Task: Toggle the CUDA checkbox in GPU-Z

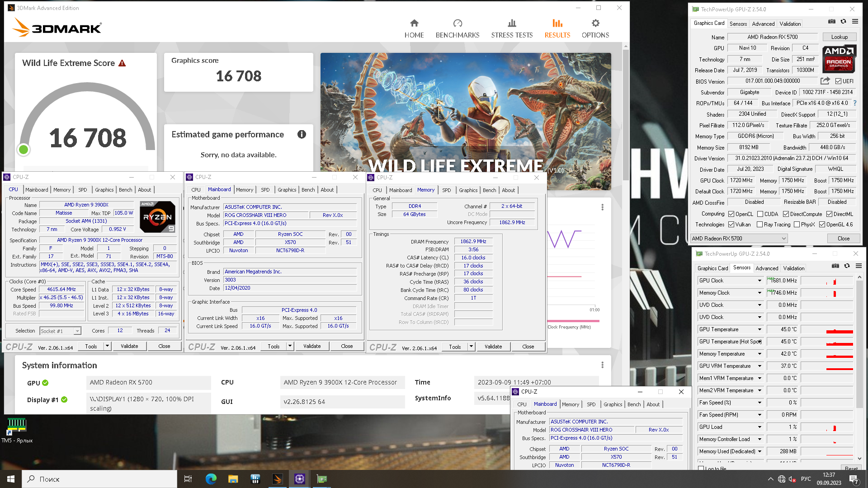Action: coord(760,214)
